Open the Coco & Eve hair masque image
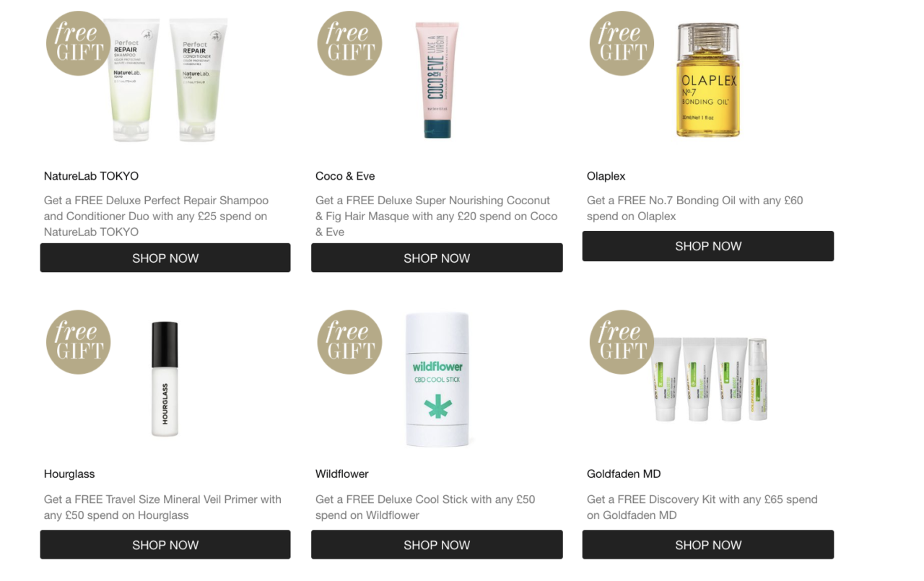 [437, 79]
